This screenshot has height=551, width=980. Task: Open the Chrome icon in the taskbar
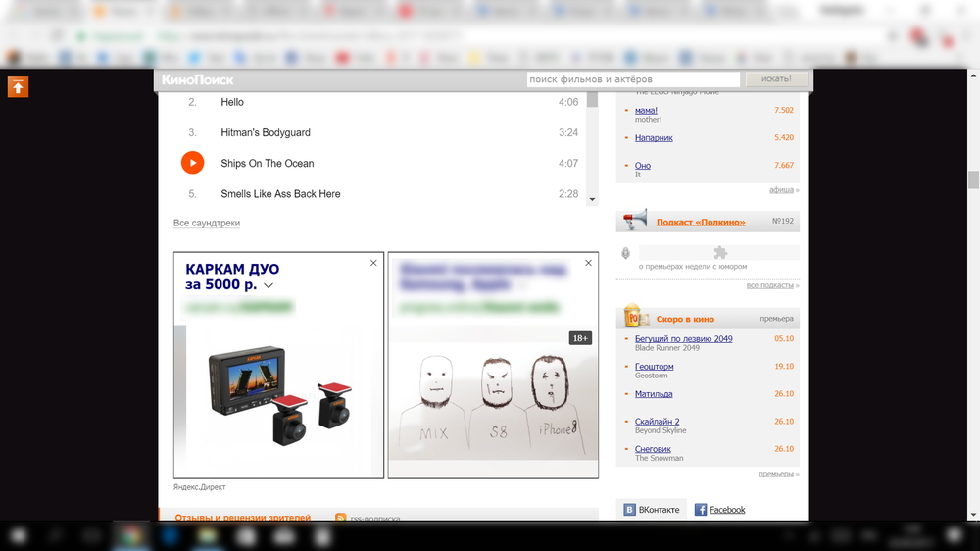click(131, 536)
